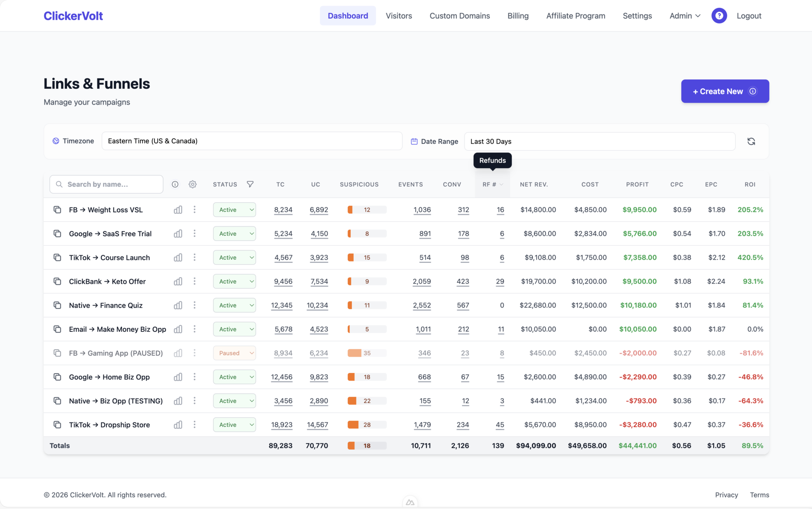Open the Last 30 Days date range selector
This screenshot has width=812, height=509.
pyautogui.click(x=600, y=141)
